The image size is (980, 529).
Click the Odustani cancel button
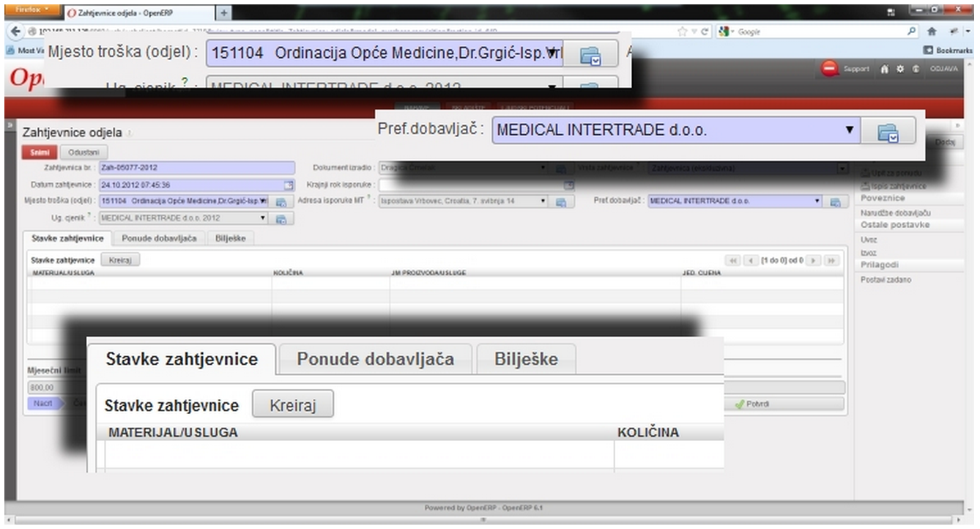(x=83, y=152)
